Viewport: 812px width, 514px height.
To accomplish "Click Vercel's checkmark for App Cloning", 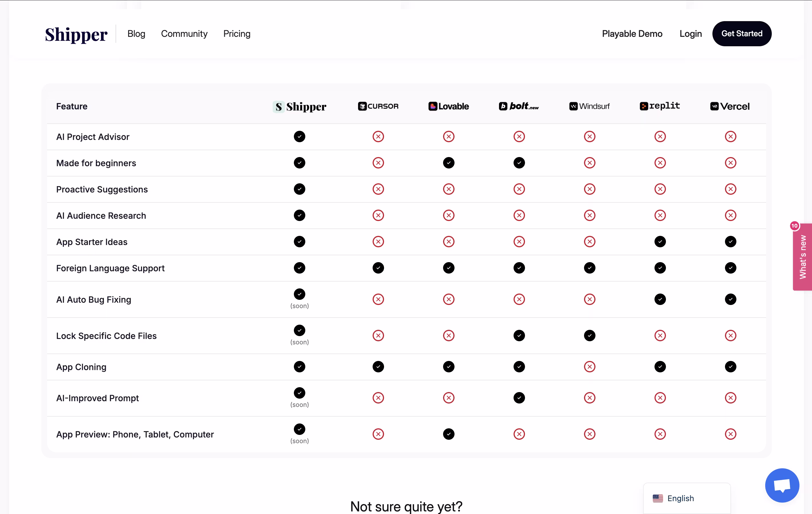I will coord(730,367).
